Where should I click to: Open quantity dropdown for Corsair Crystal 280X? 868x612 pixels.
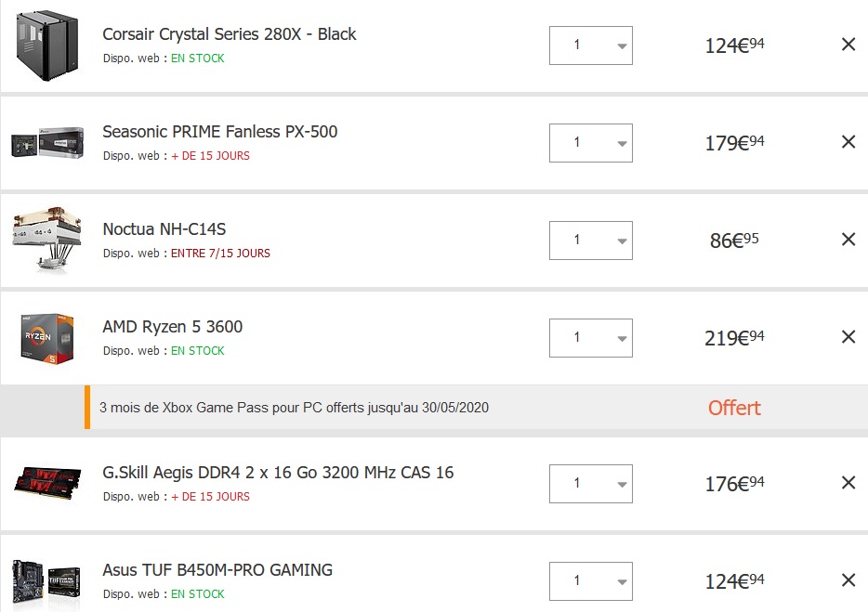(x=591, y=46)
